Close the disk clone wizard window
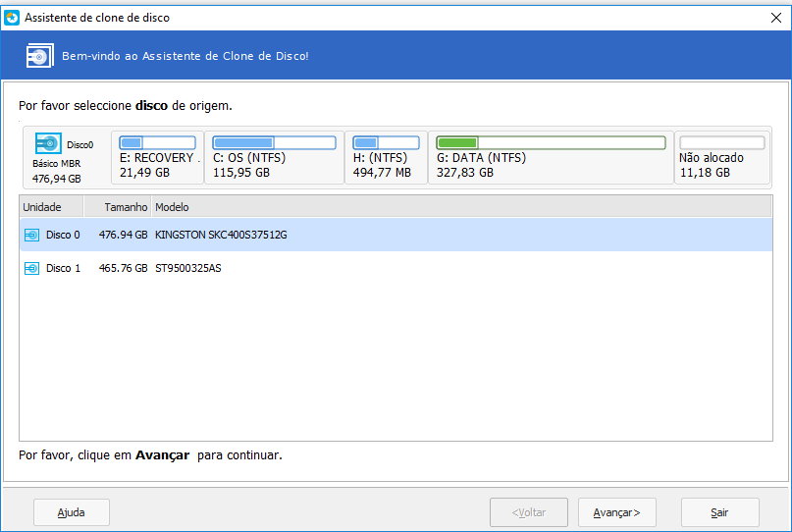Image resolution: width=792 pixels, height=532 pixels. pos(776,18)
